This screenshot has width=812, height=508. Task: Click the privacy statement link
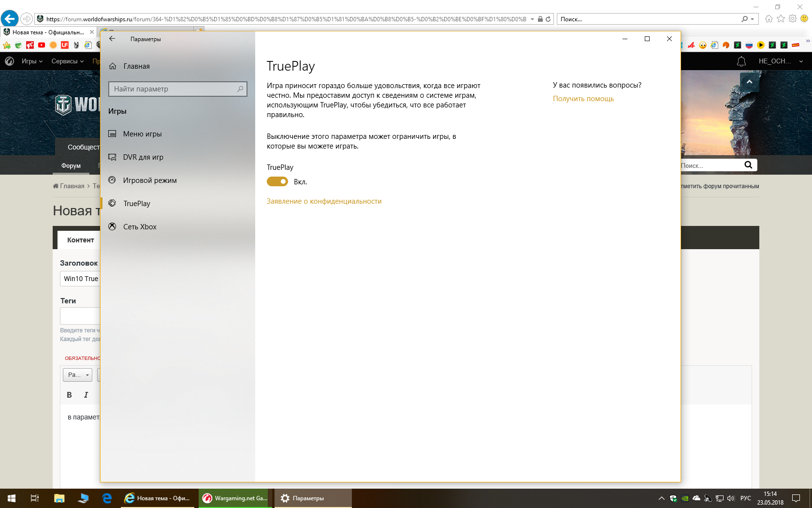point(324,201)
